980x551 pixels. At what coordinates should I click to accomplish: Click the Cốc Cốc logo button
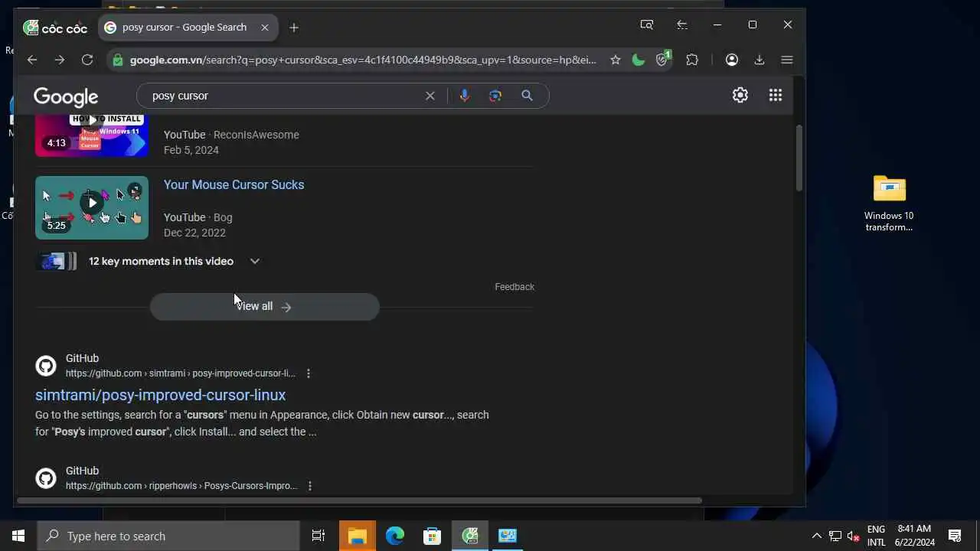click(56, 28)
